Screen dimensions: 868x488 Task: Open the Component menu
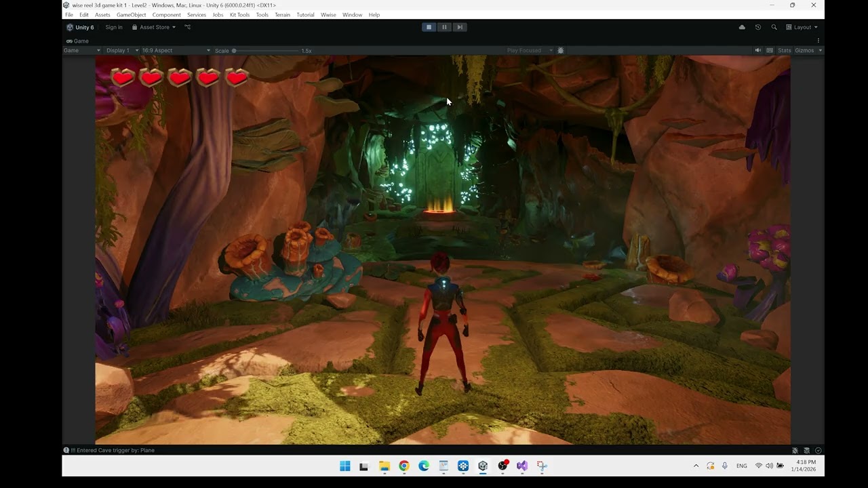click(x=167, y=15)
